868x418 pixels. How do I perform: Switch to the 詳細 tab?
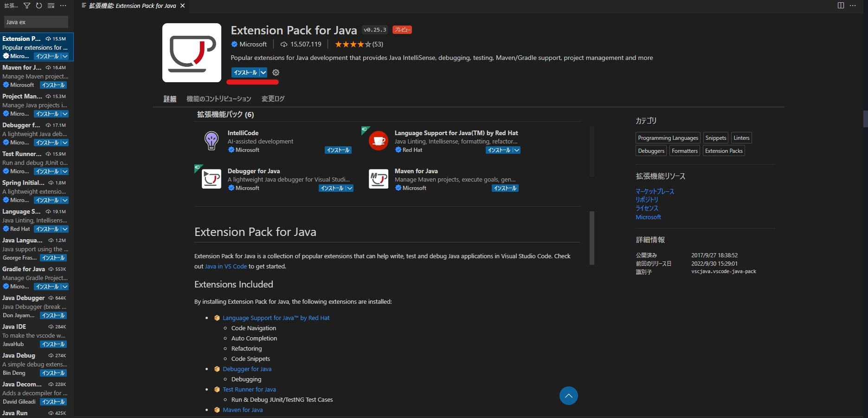click(170, 98)
